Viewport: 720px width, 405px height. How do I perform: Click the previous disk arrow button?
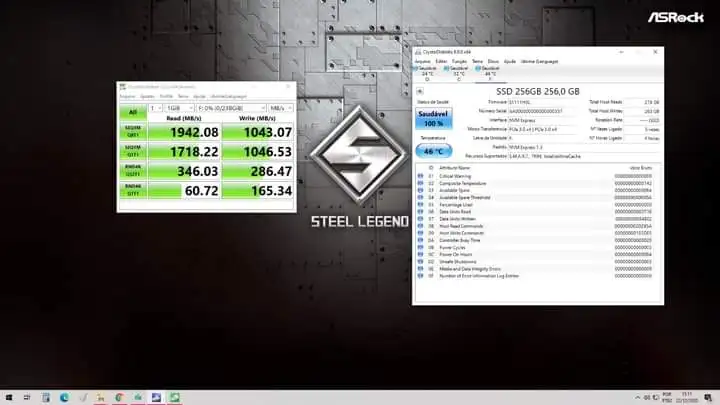click(x=420, y=91)
